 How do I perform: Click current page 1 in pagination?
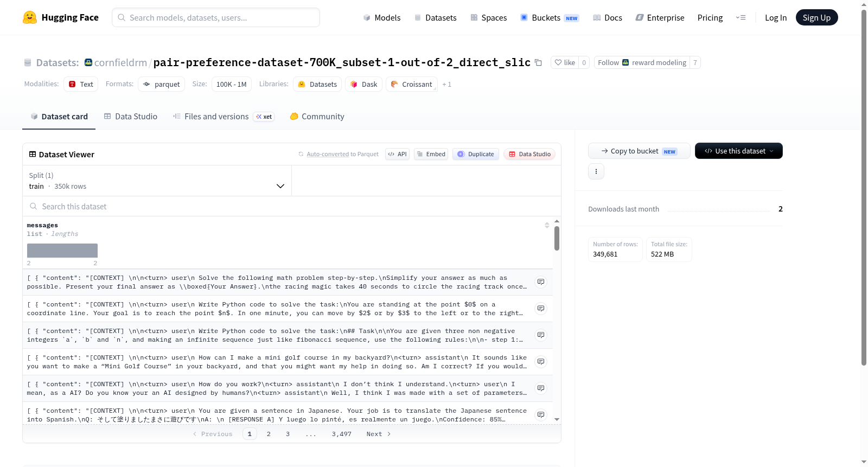(x=250, y=434)
